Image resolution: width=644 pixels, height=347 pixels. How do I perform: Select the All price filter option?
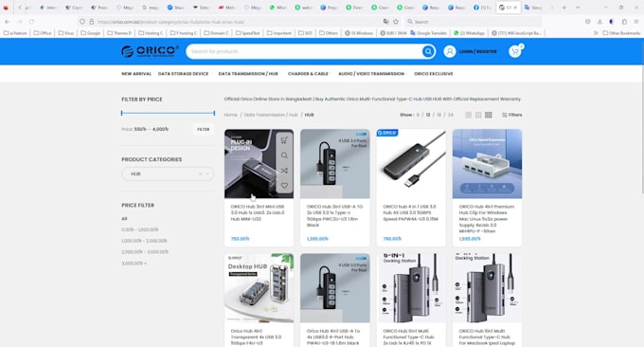coord(124,219)
